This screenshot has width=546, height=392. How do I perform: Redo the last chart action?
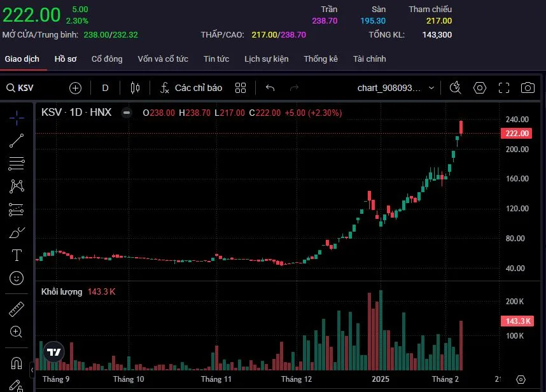(x=294, y=88)
